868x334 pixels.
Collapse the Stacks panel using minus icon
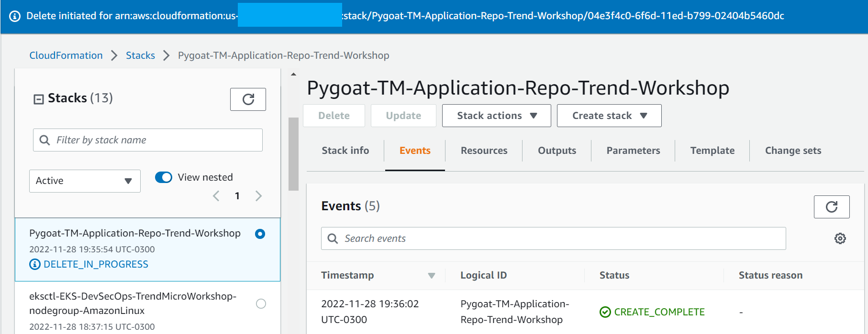pos(39,99)
